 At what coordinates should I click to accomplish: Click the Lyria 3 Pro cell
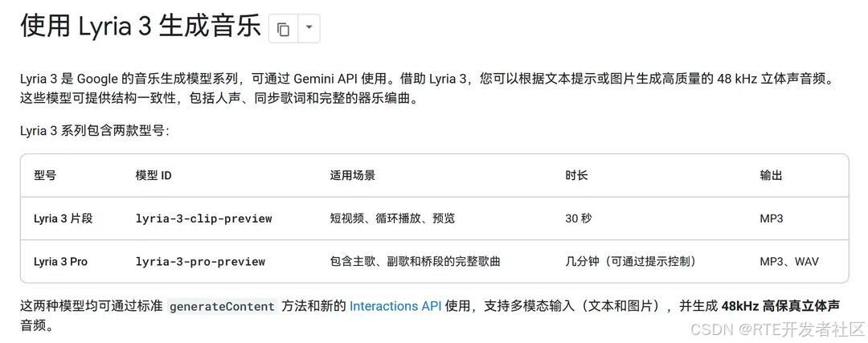tap(60, 262)
